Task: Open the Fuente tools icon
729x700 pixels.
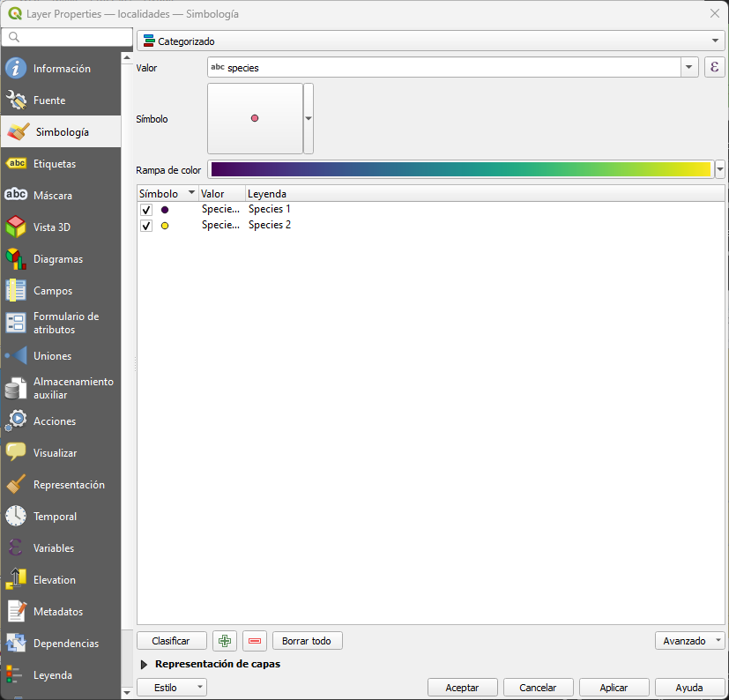Action: (x=16, y=100)
